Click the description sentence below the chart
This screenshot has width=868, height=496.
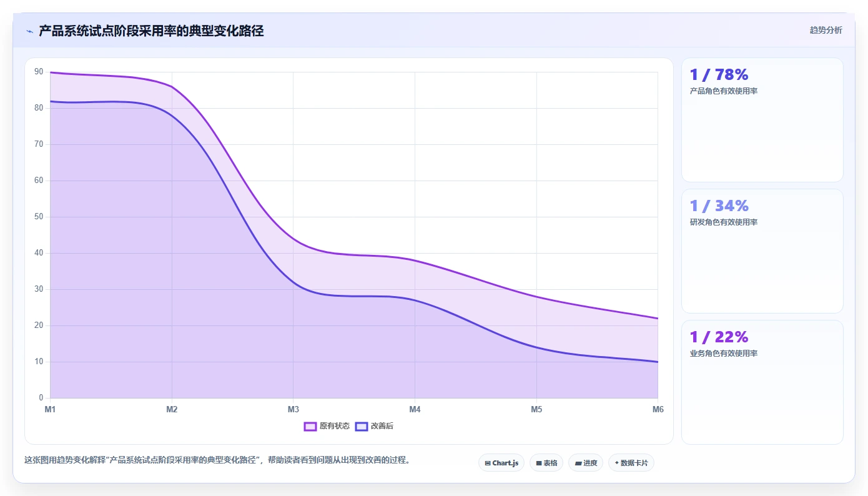click(x=217, y=460)
